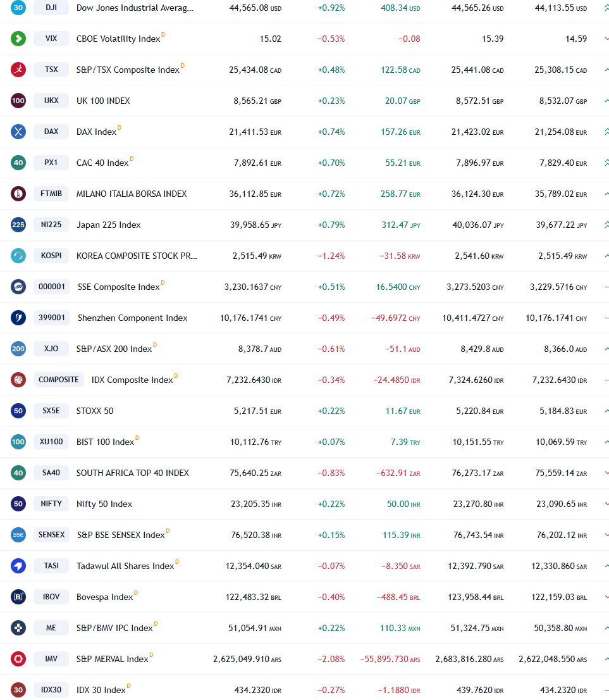
Task: Click MERVAL price 2,625,049.910 ARS
Action: 247,659
